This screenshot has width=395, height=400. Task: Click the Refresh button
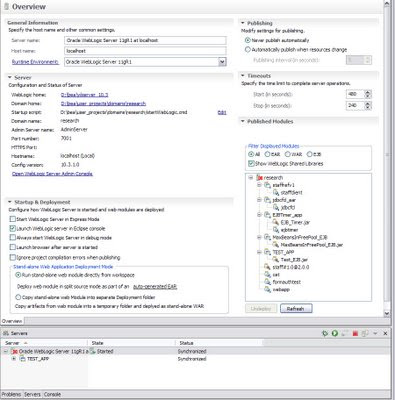click(x=296, y=309)
